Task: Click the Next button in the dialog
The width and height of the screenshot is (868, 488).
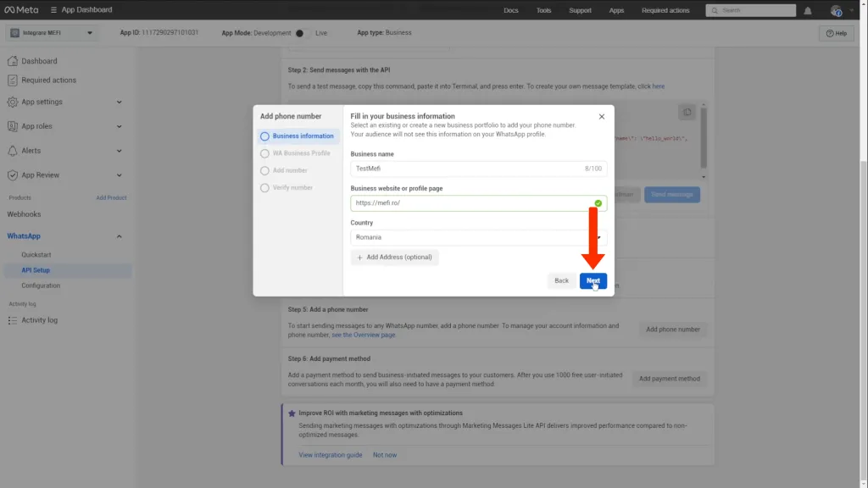Action: click(593, 281)
